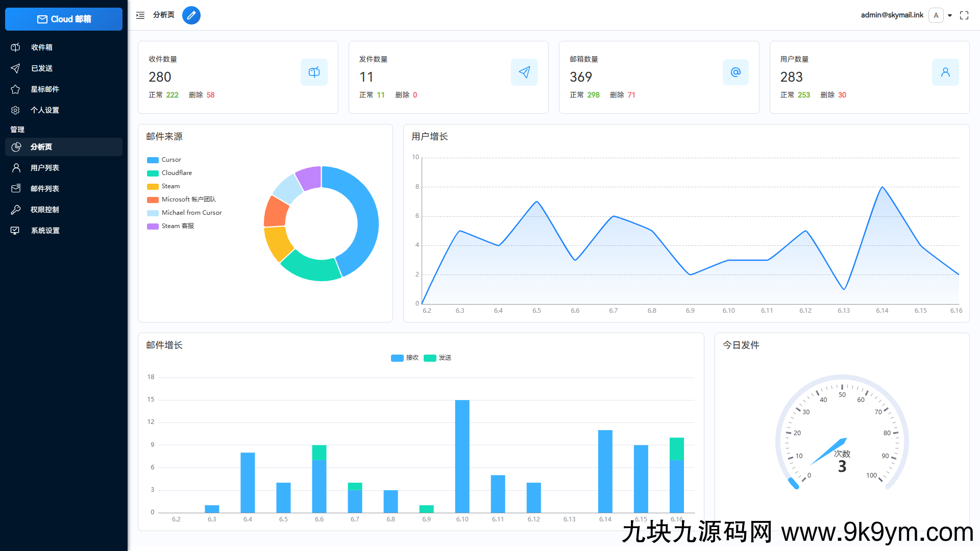The width and height of the screenshot is (980, 551).
Task: Click the fullscreen icon at top right
Action: coord(964,15)
